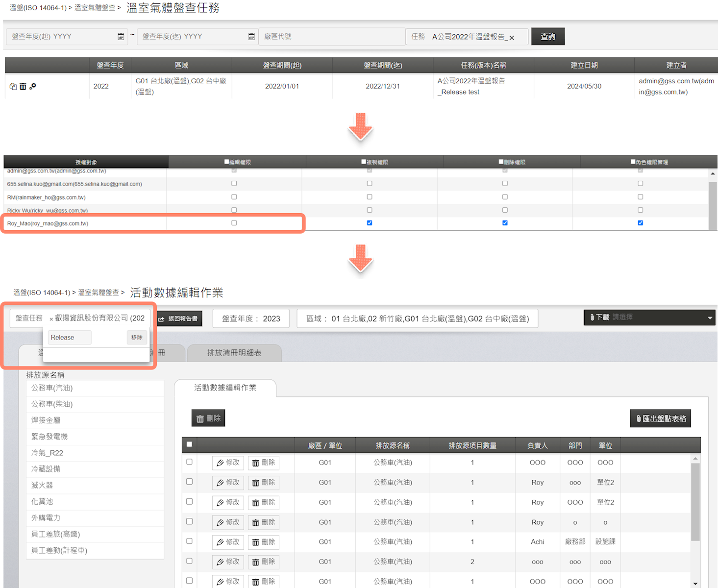Viewport: 718px width, 588px height.
Task: Click 返回報告書 share-icon button
Action: (178, 318)
